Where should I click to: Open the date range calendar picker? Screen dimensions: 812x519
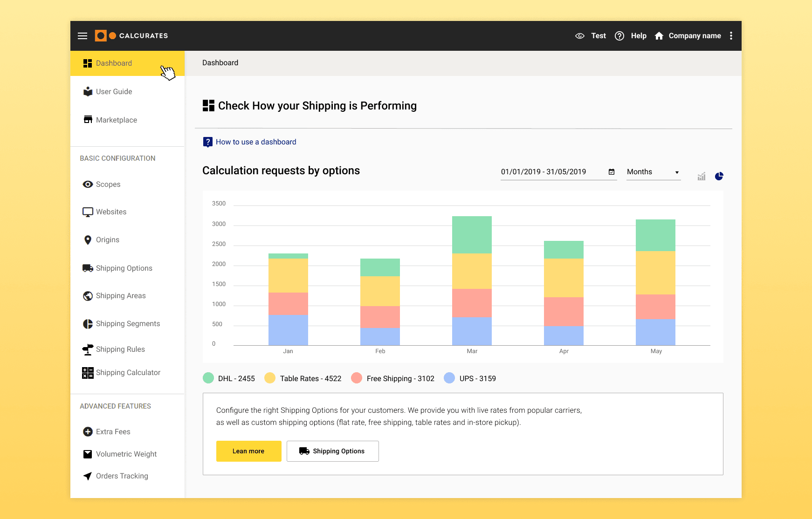(x=612, y=172)
